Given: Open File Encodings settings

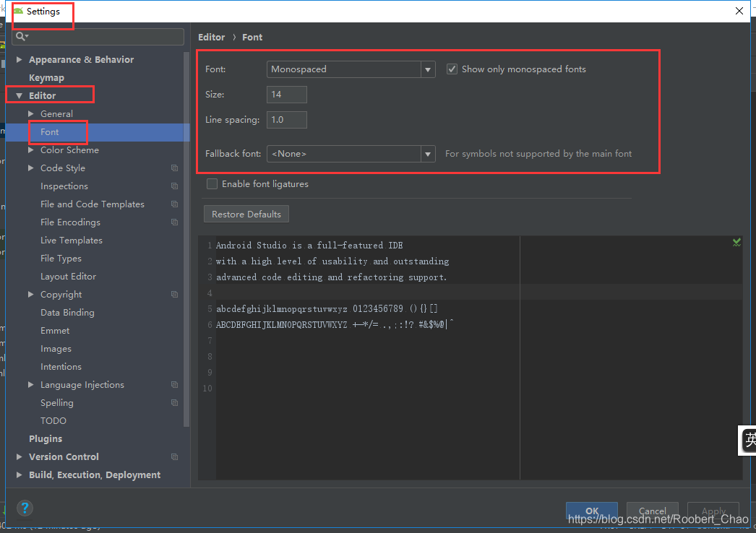Looking at the screenshot, I should click(70, 222).
